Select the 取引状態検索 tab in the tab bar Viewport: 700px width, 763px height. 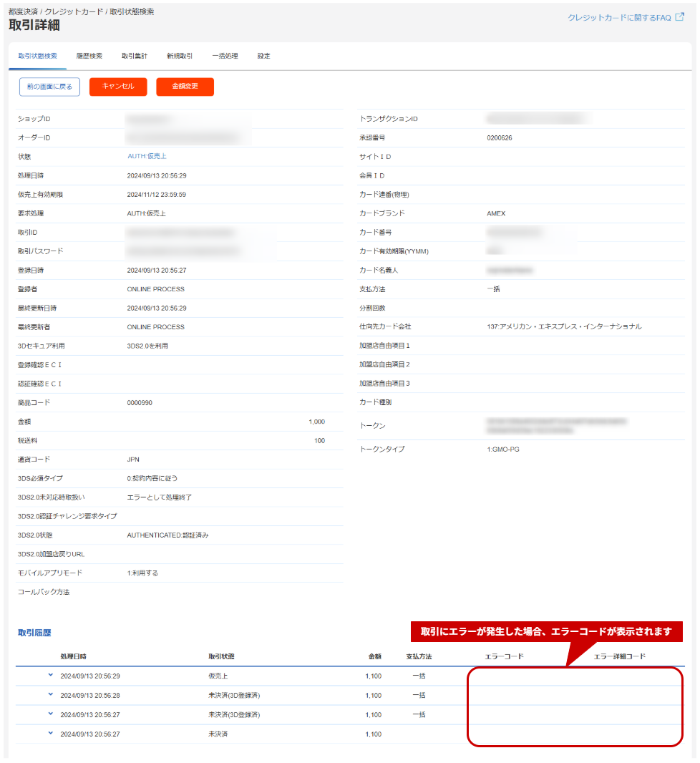(x=38, y=56)
